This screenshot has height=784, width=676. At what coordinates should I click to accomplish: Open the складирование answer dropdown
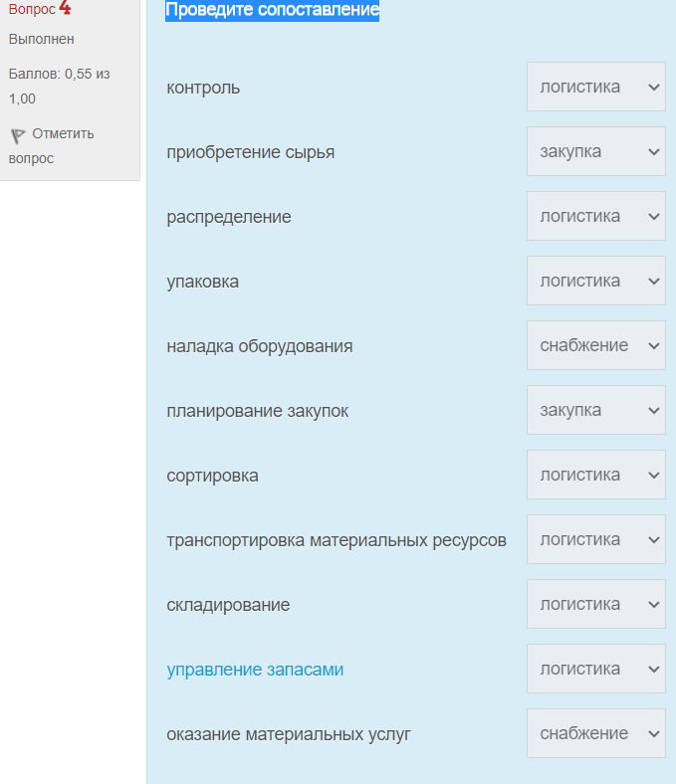pos(596,604)
